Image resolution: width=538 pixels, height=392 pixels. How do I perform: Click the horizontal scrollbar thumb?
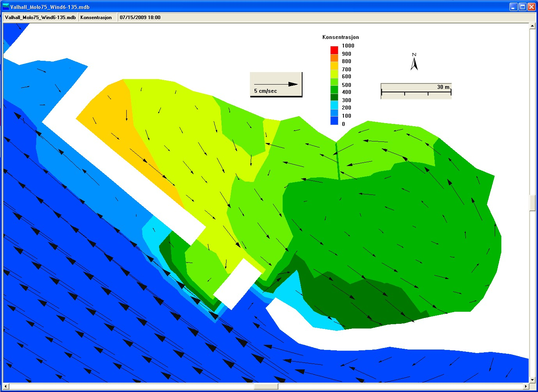266,386
